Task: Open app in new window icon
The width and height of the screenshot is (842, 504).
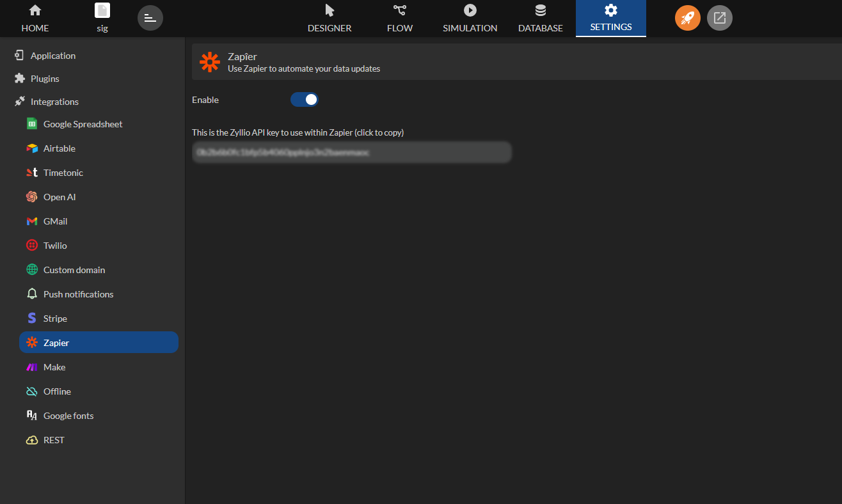Action: coord(720,18)
